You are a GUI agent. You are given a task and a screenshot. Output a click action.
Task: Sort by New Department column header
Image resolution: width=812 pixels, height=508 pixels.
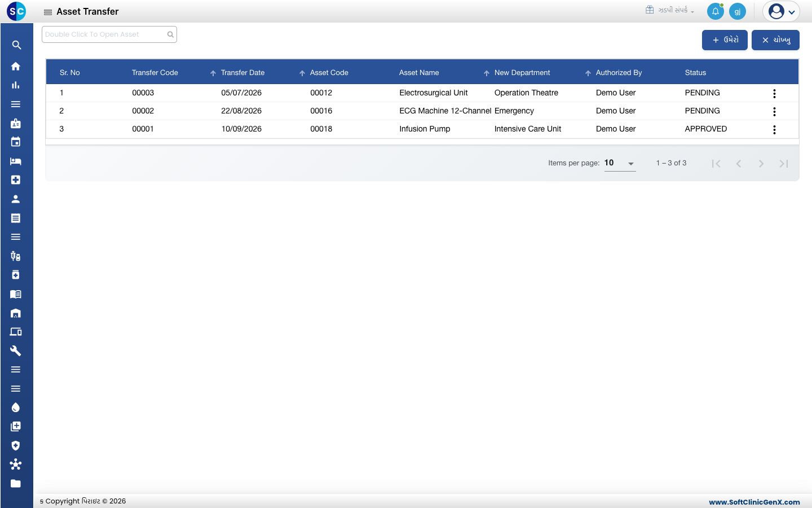pos(522,73)
